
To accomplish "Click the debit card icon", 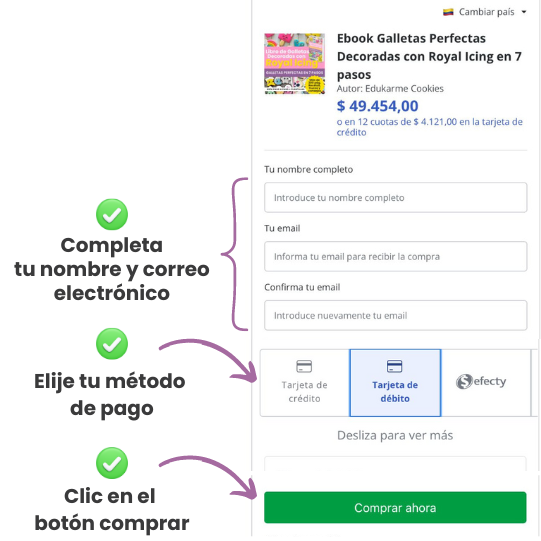I will pos(394,366).
